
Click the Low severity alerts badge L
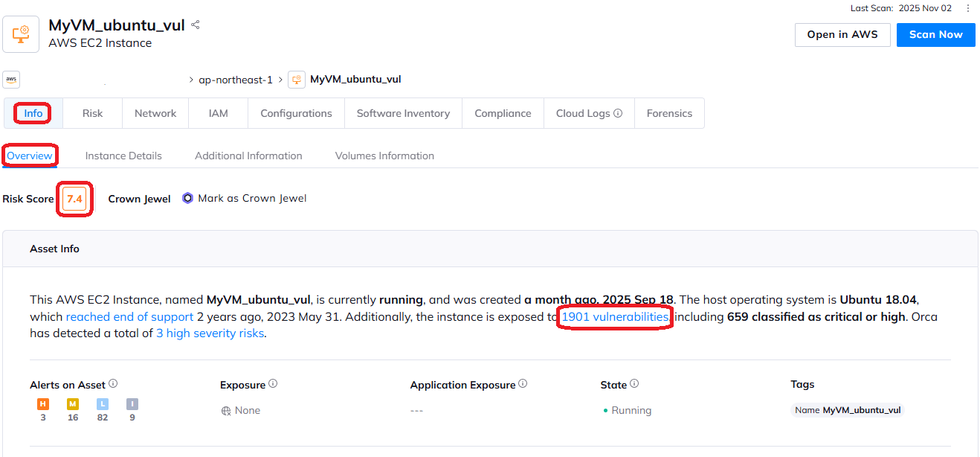103,404
